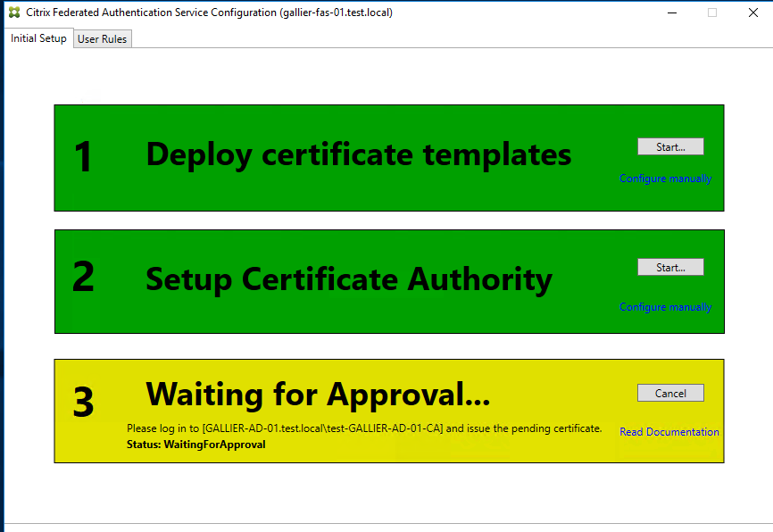Minimize the FAS Configuration window

(672, 12)
